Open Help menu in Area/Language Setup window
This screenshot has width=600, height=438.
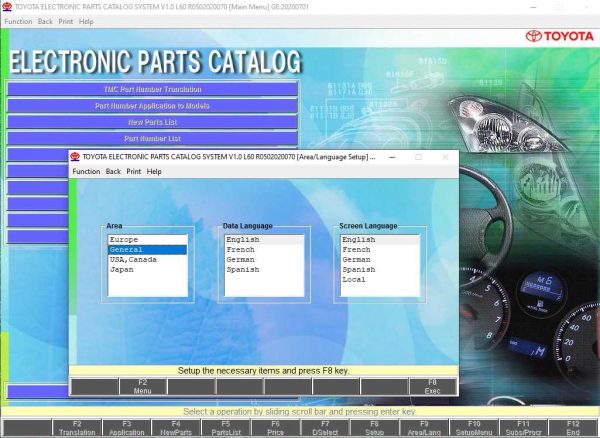pos(154,172)
